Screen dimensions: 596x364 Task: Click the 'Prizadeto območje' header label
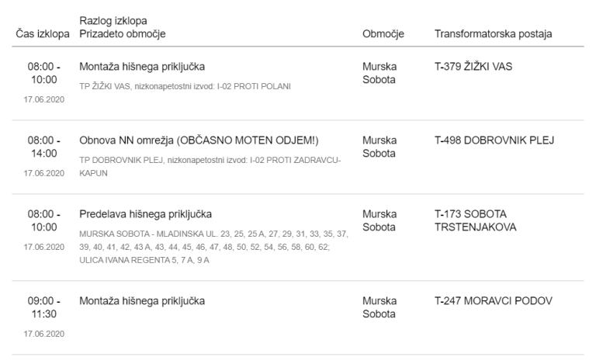tap(123, 35)
